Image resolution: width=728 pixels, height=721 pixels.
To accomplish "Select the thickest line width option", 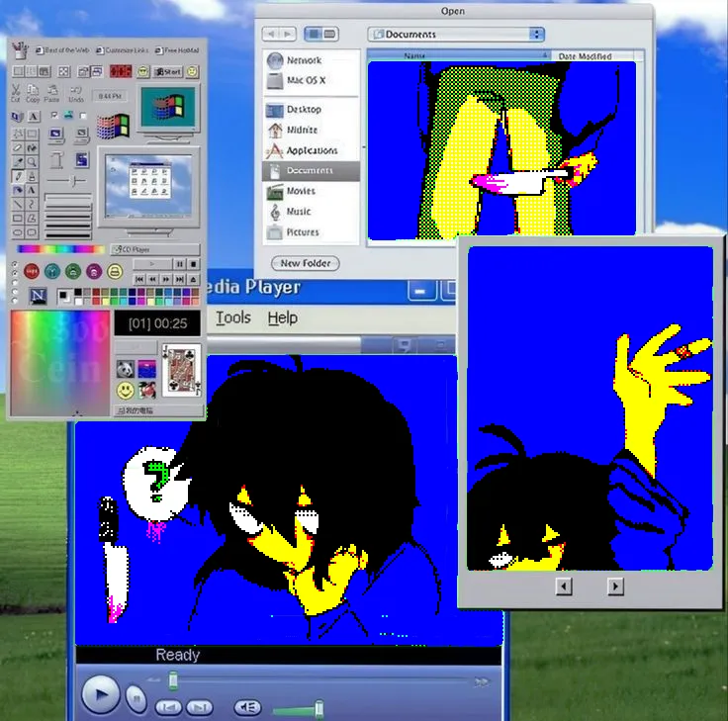I will point(68,234).
